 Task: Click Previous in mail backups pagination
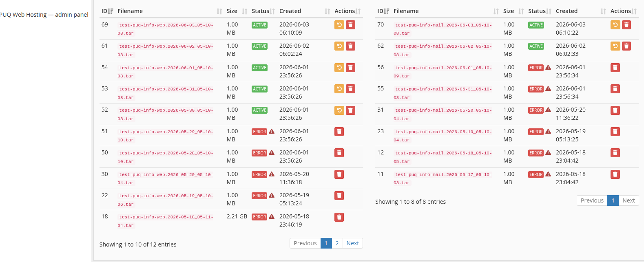pos(592,200)
